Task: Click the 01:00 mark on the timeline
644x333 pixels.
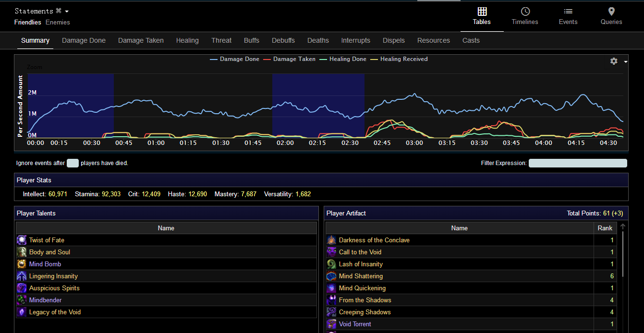Action: pos(156,143)
